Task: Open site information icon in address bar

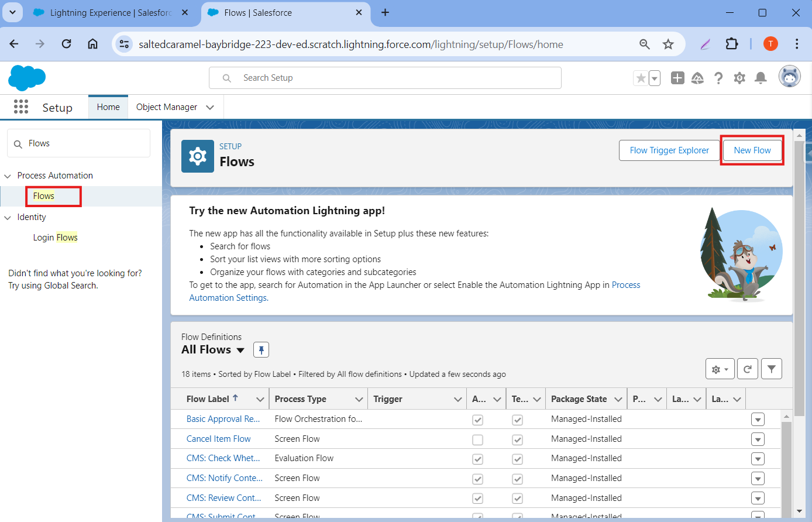Action: point(124,44)
